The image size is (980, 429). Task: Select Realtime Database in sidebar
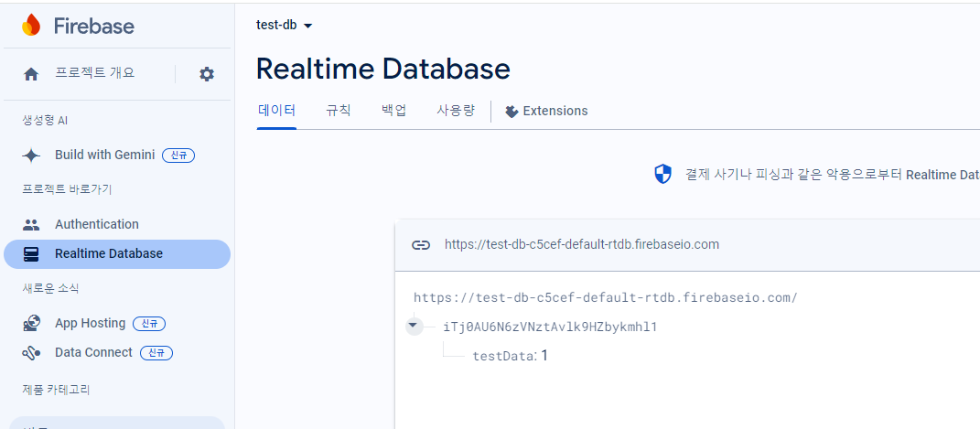[x=117, y=254]
